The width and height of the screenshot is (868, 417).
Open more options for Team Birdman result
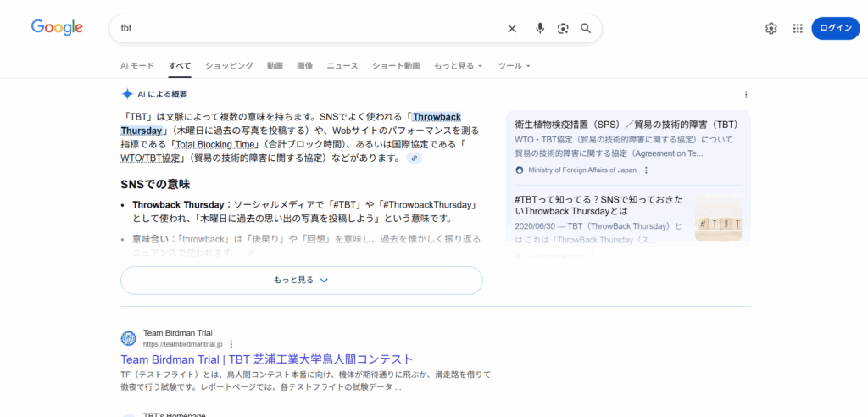point(231,344)
